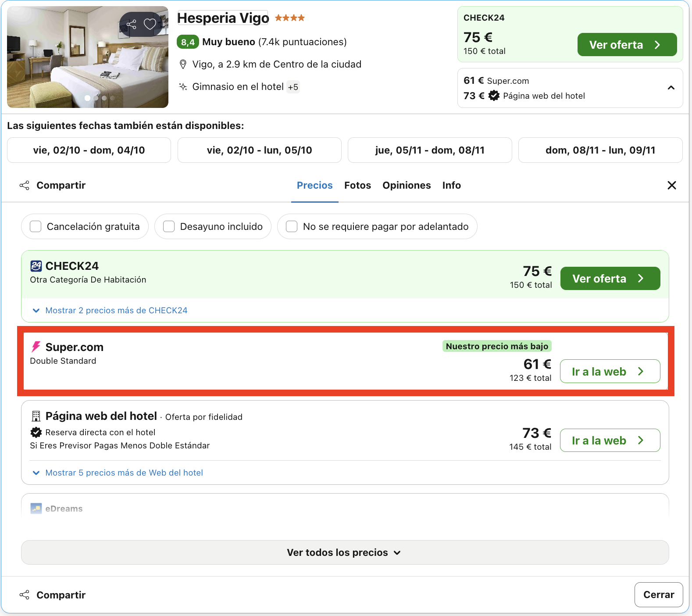Screen dimensions: 692x616
Task: Click the Cerrar button
Action: click(659, 595)
